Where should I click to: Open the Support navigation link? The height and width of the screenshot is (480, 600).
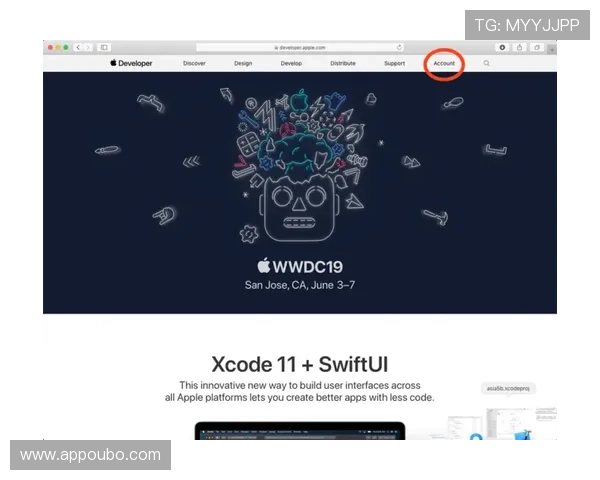(394, 63)
